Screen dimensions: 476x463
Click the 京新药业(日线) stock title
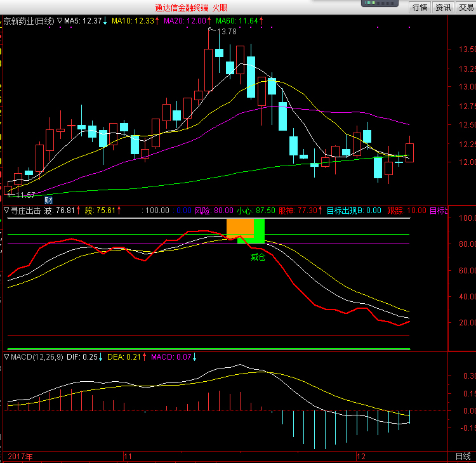(29, 21)
